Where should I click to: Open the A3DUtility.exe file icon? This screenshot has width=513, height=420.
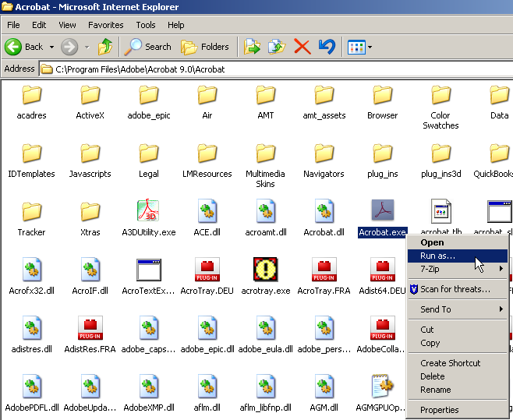pyautogui.click(x=148, y=211)
